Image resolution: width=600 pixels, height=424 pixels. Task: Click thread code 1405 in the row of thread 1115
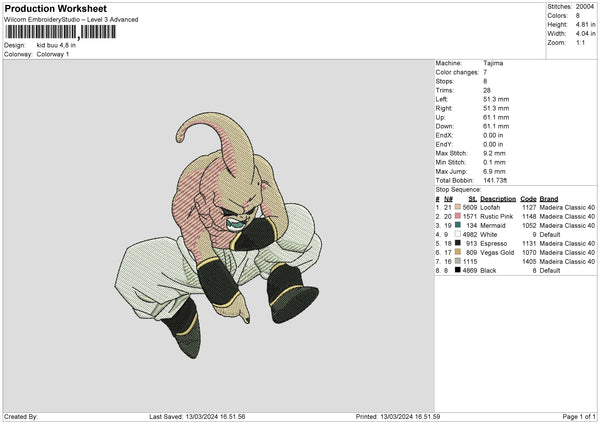(529, 261)
